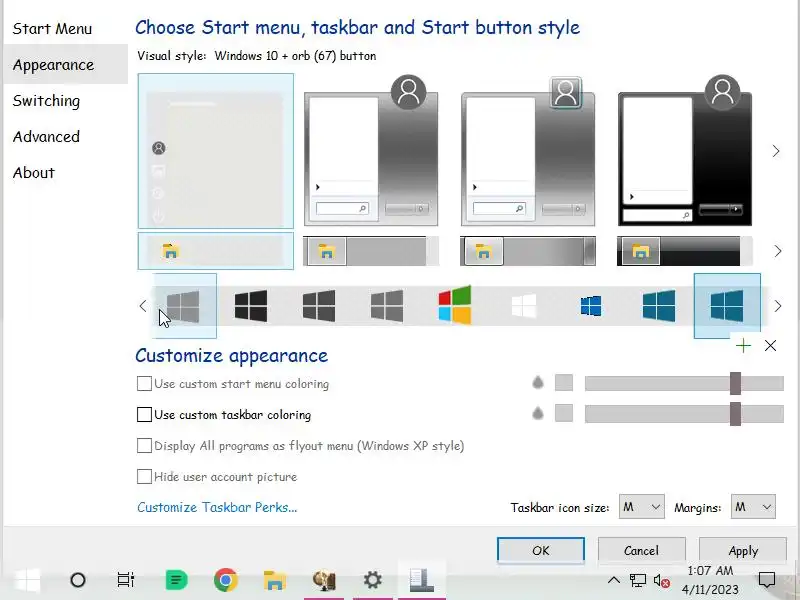Screen dimensions: 800x600
Task: Click the muted volume tray icon
Action: tap(662, 581)
